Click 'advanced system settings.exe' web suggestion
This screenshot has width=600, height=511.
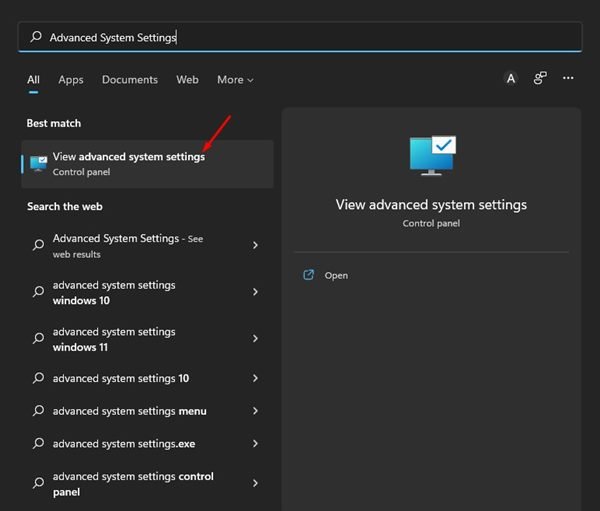pos(124,443)
